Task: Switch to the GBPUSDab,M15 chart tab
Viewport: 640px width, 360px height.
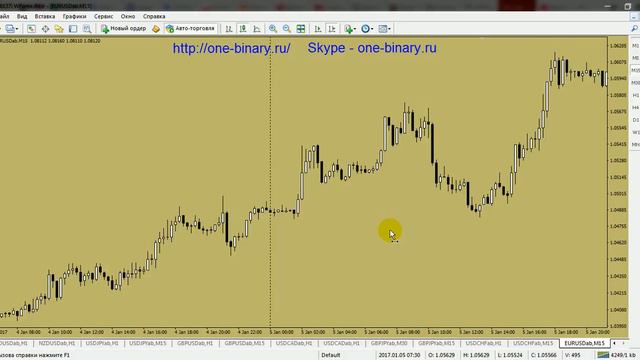Action: coord(244,343)
